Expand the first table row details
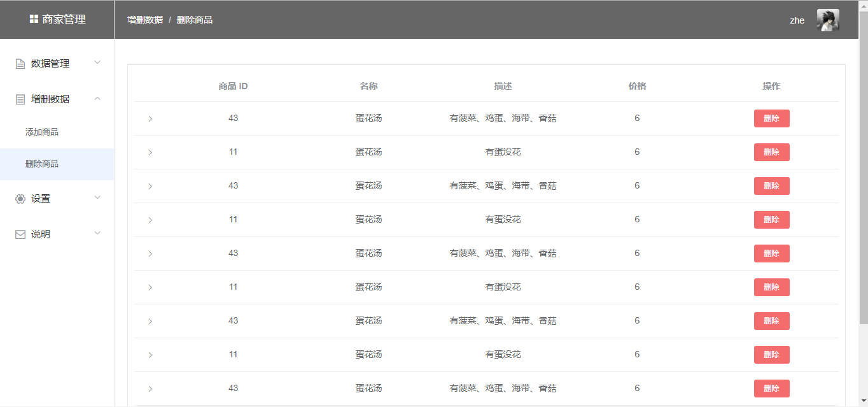Viewport: 868px width, 407px height. (x=150, y=118)
